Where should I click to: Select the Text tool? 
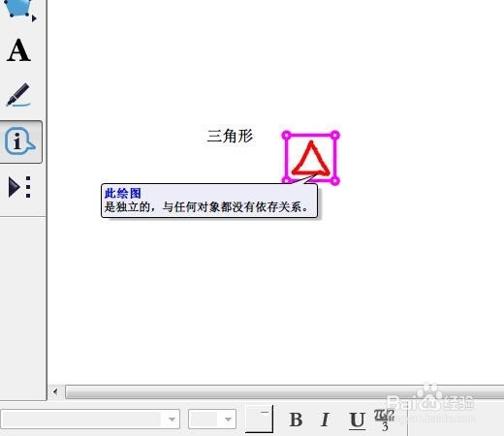pyautogui.click(x=18, y=50)
